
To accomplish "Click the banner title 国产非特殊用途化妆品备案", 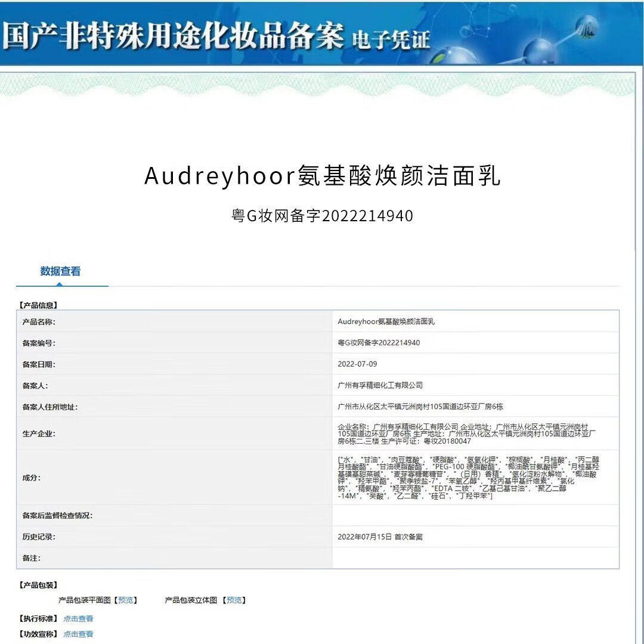I will coord(173,36).
